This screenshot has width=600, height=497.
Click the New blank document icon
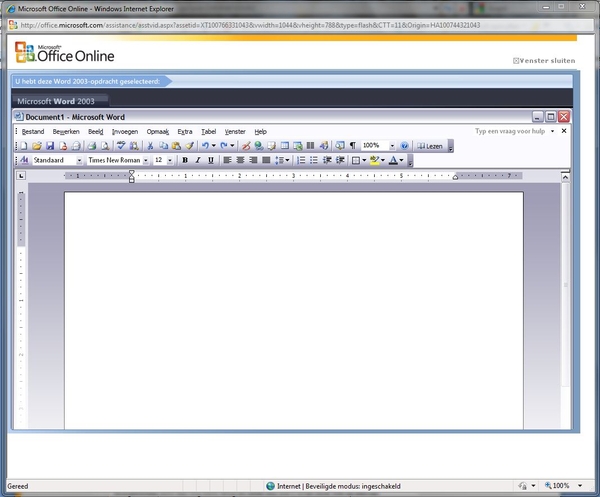pos(24,146)
